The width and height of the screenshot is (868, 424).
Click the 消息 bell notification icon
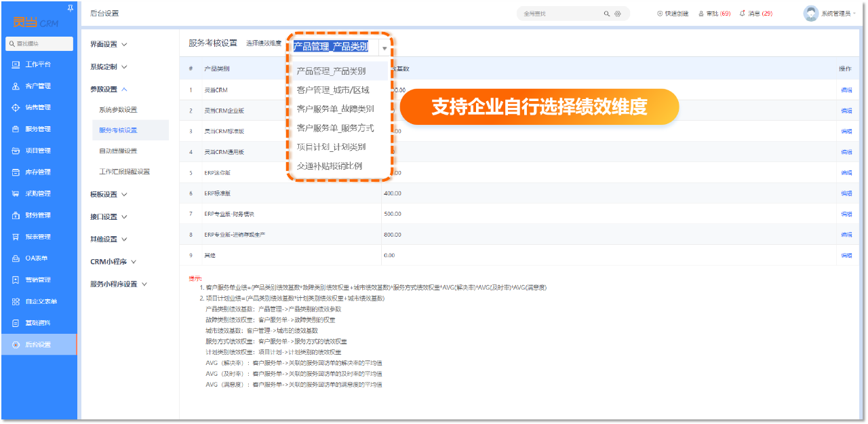click(742, 14)
